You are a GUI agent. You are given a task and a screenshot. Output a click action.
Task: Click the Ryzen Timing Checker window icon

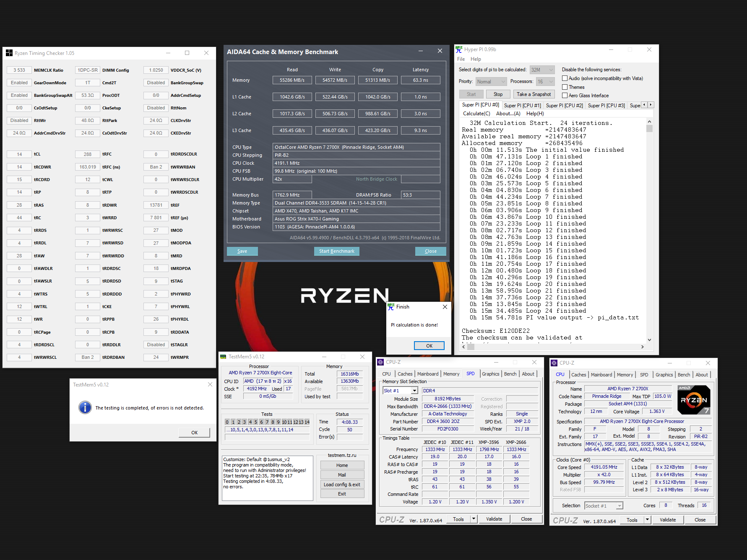pos(9,53)
